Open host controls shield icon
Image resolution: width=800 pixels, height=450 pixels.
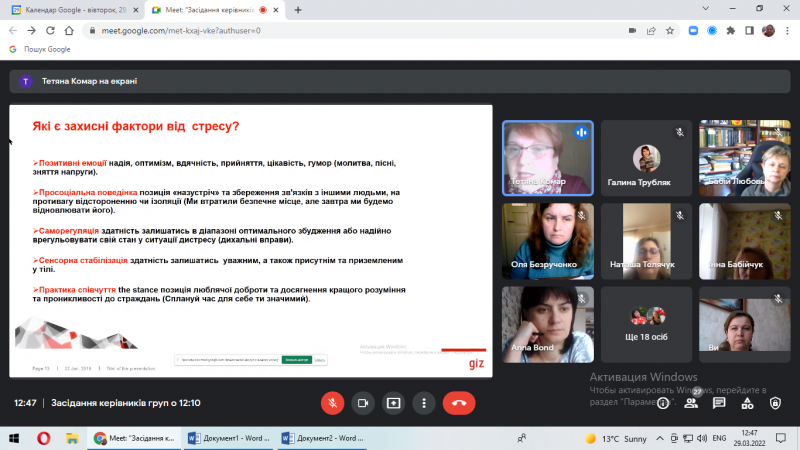pyautogui.click(x=776, y=404)
